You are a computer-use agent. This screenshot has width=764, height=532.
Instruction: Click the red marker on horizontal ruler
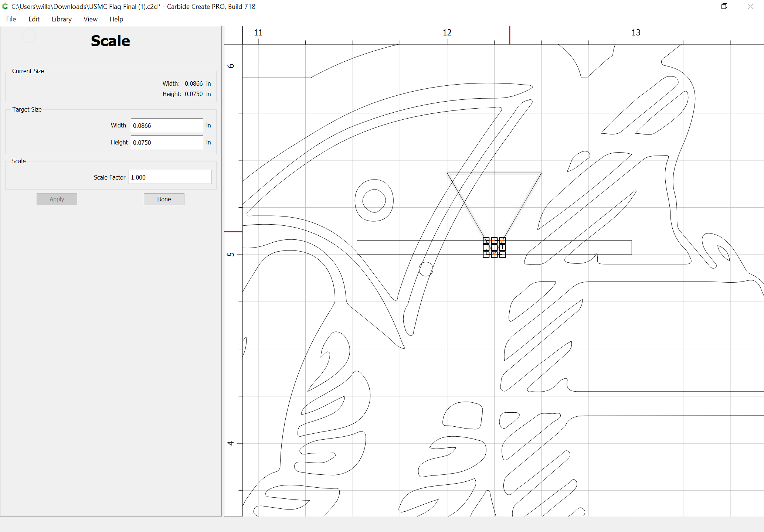coord(510,35)
